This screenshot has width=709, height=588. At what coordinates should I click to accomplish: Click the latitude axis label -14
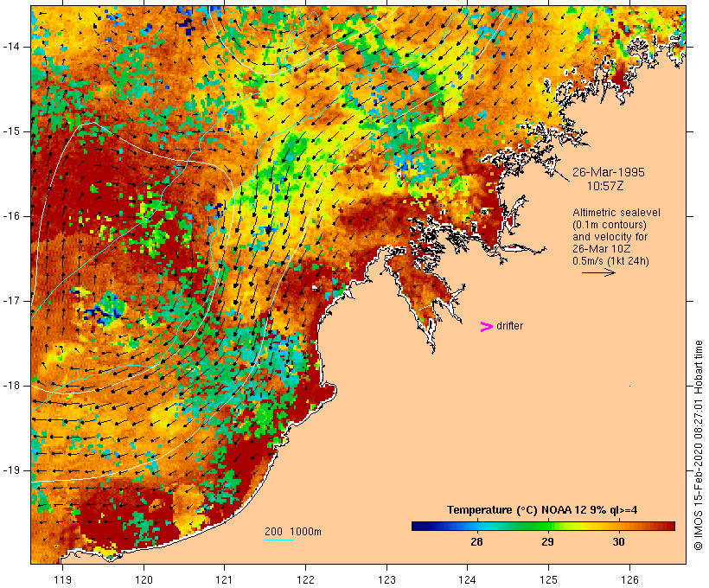click(x=10, y=47)
